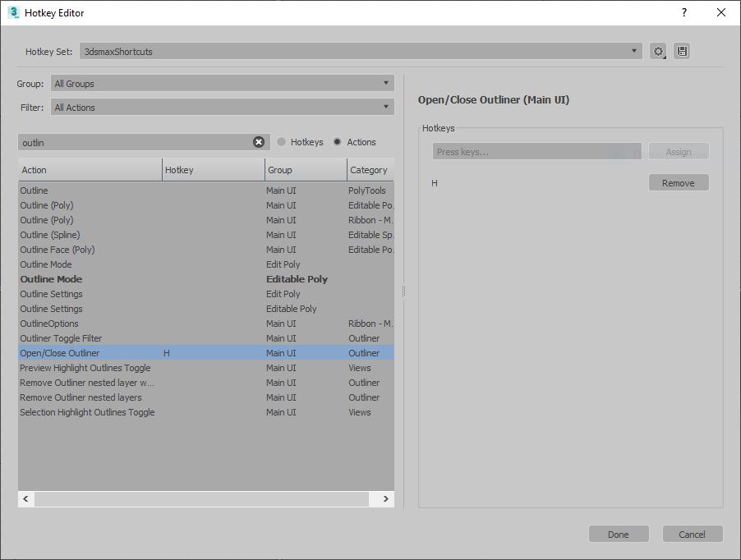The height and width of the screenshot is (560, 741).
Task: Click the H hotkey cell in list
Action: [166, 353]
